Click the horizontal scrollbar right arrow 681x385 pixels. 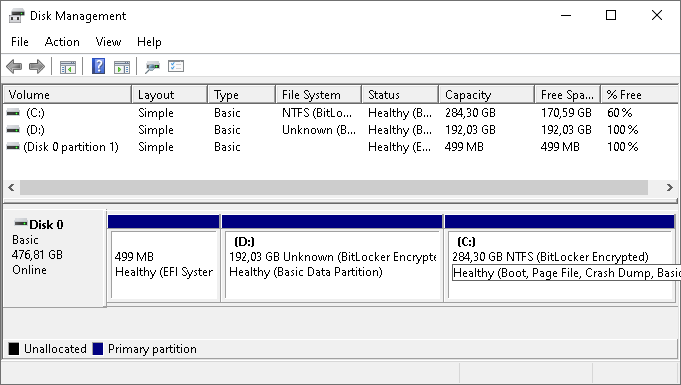[669, 188]
